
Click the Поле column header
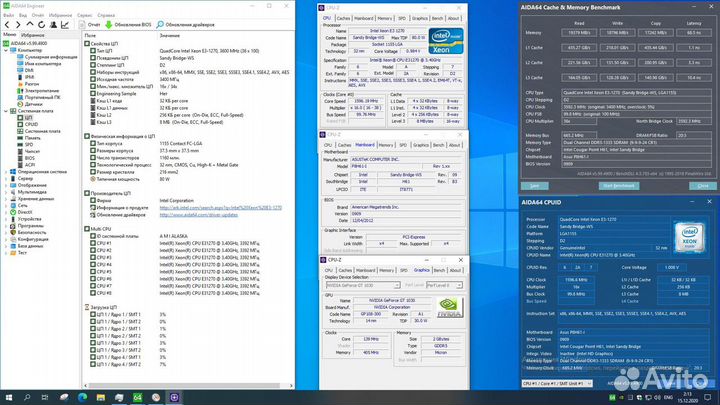(x=90, y=35)
